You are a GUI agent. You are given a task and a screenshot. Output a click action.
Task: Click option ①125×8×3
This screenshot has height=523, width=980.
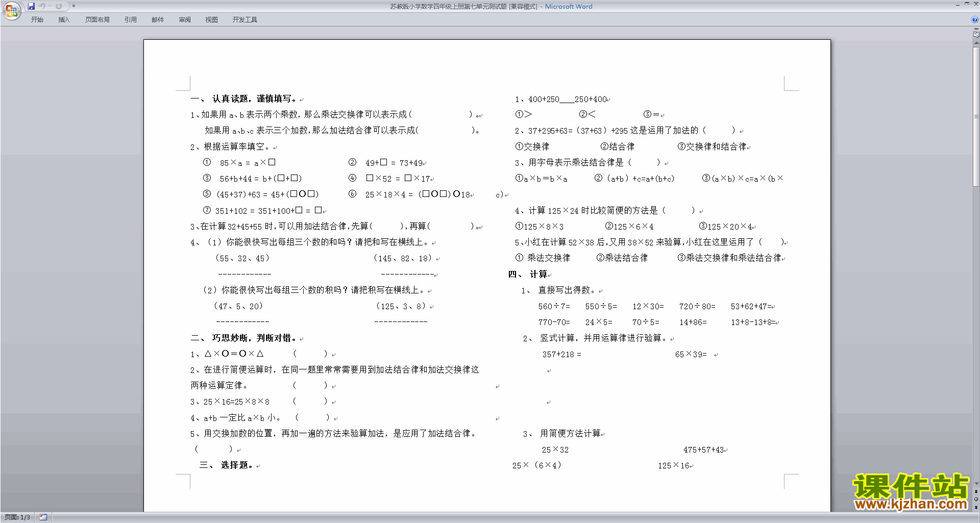point(540,226)
